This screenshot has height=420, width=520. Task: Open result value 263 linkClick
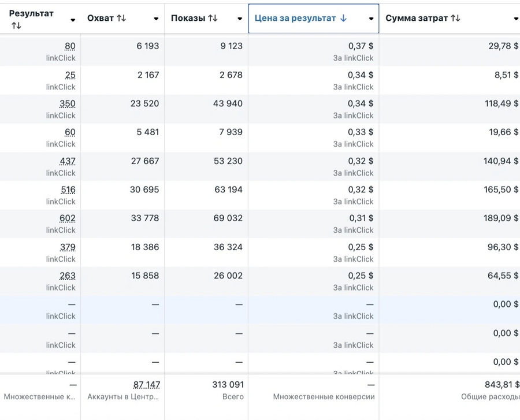68,276
